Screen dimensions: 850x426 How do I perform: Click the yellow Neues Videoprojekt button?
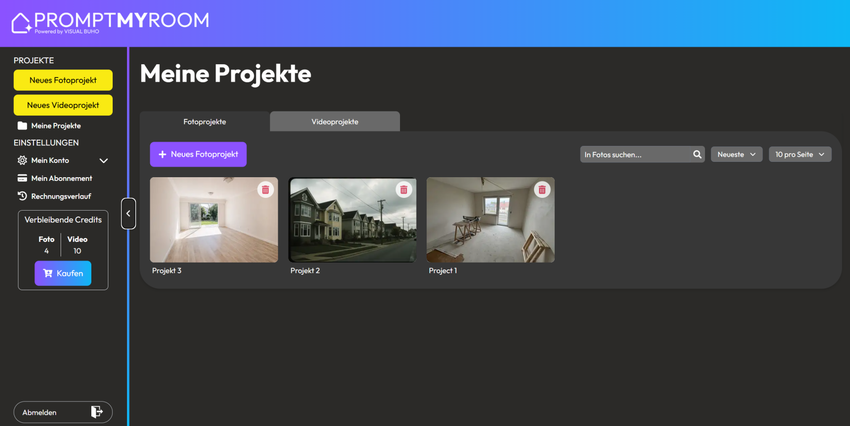[x=63, y=105]
